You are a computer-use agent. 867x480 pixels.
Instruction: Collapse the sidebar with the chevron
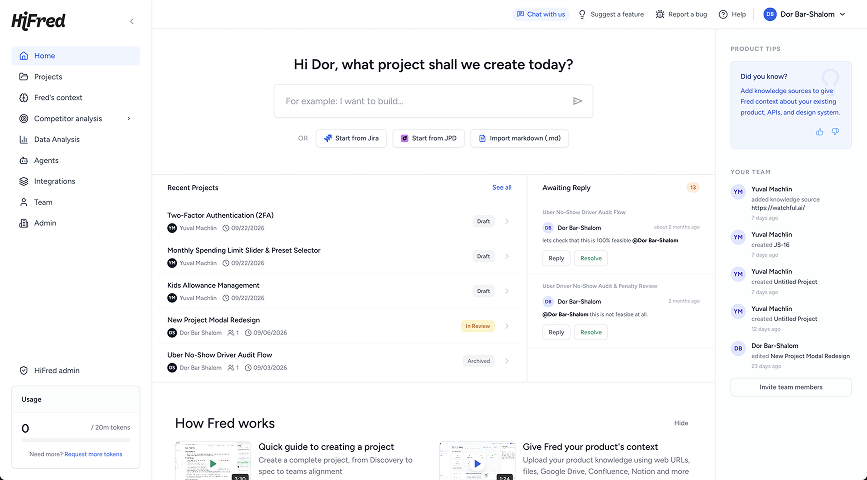(x=132, y=22)
